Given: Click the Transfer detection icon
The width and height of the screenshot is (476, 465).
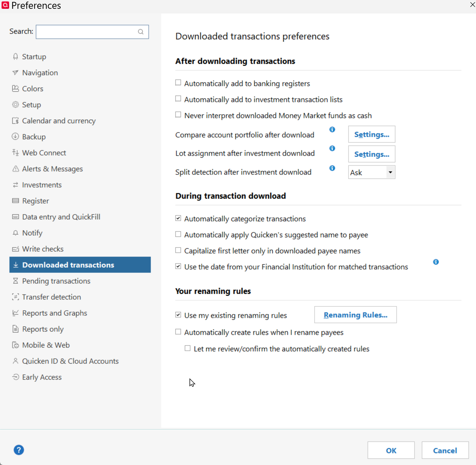Looking at the screenshot, I should [15, 297].
